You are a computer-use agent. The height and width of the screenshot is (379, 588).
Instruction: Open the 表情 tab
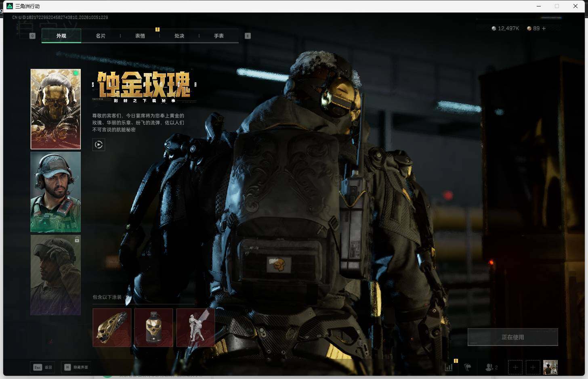[140, 36]
